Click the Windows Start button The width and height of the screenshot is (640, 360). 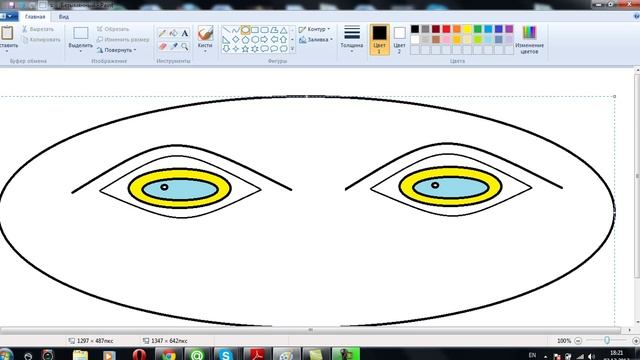(x=6, y=355)
